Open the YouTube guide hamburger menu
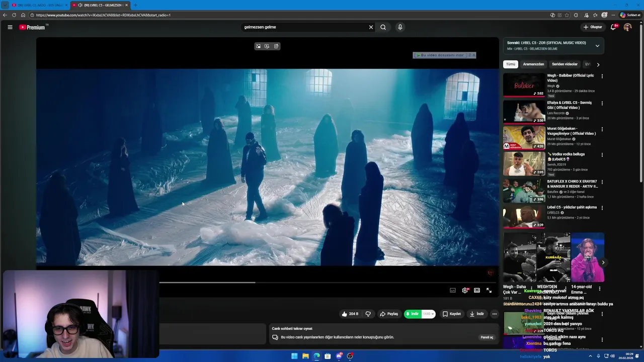The image size is (644, 362). 10,27
